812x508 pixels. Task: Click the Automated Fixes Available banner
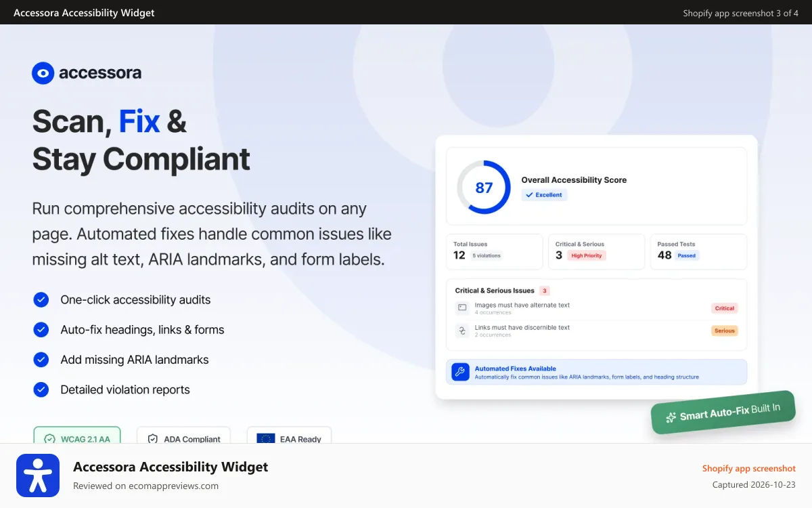tap(596, 372)
